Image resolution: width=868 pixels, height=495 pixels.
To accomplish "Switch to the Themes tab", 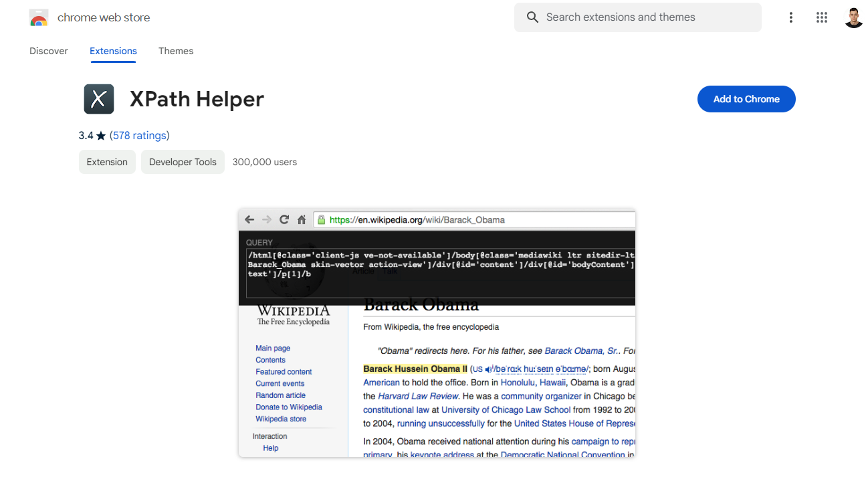I will (x=176, y=51).
